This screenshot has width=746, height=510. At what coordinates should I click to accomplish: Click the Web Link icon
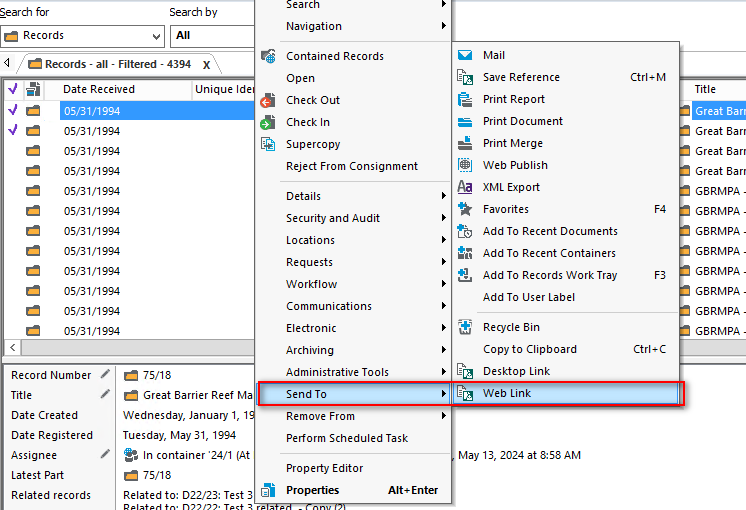click(x=465, y=393)
